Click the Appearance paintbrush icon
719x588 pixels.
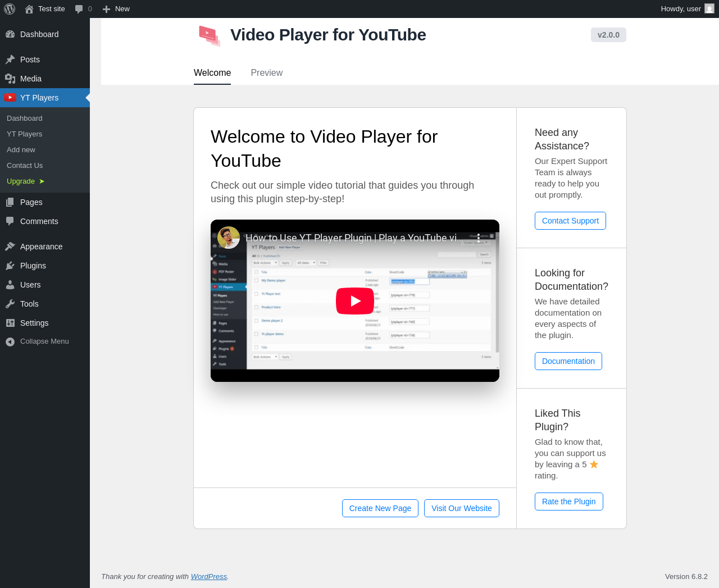click(x=10, y=247)
